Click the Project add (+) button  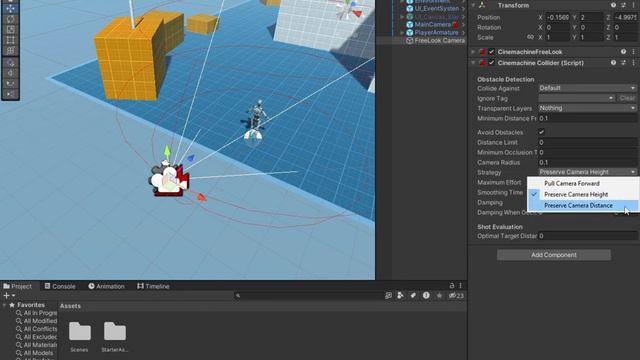9,296
